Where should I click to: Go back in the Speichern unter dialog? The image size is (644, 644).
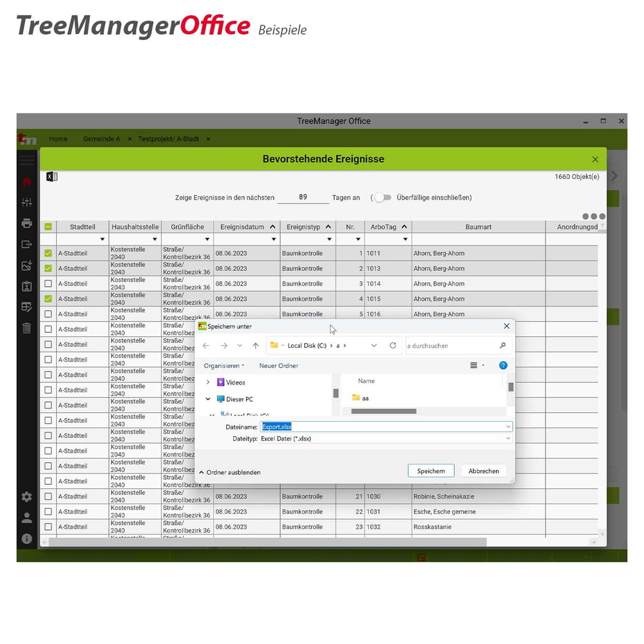pyautogui.click(x=206, y=346)
